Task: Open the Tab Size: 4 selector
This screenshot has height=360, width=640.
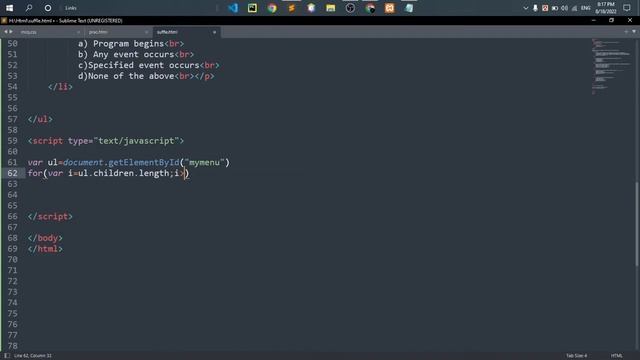Action: [576, 356]
